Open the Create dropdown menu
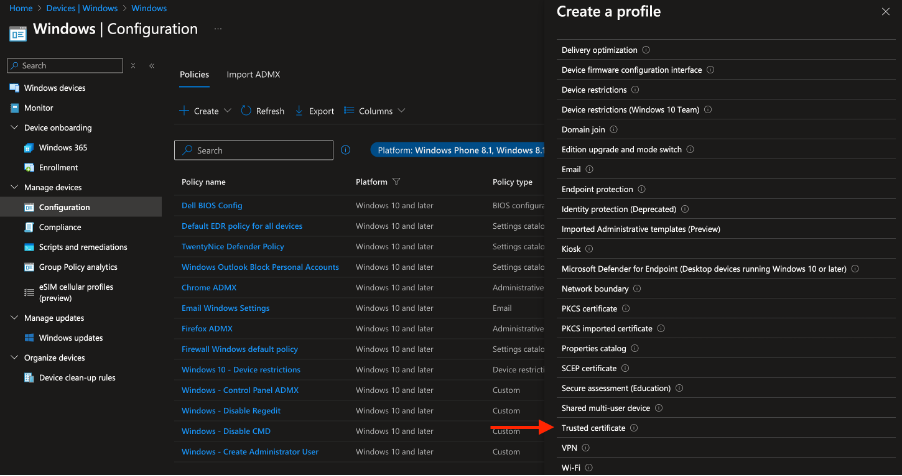The height and width of the screenshot is (476, 902). [205, 111]
